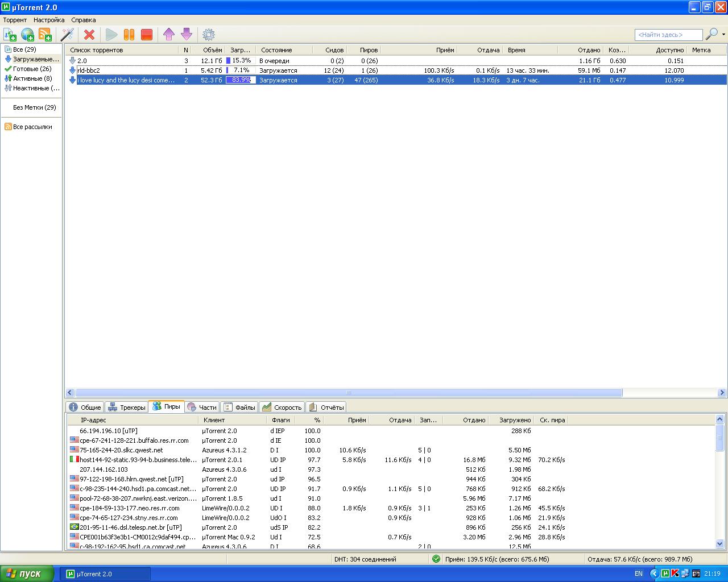The width and height of the screenshot is (728, 582).
Task: Click the search field 'Найти здесь'
Action: (668, 35)
